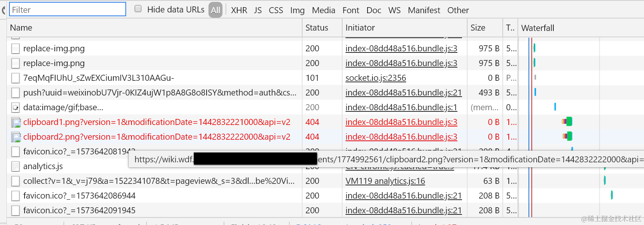The height and width of the screenshot is (225, 644).
Task: Click image icon of clipboard2.png row
Action: tap(16, 137)
